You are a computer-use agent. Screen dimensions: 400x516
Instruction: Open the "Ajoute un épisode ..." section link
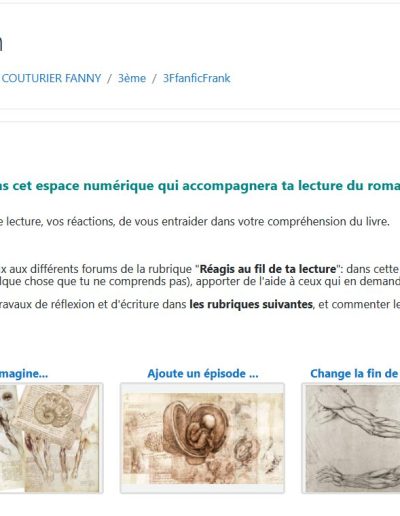(203, 374)
